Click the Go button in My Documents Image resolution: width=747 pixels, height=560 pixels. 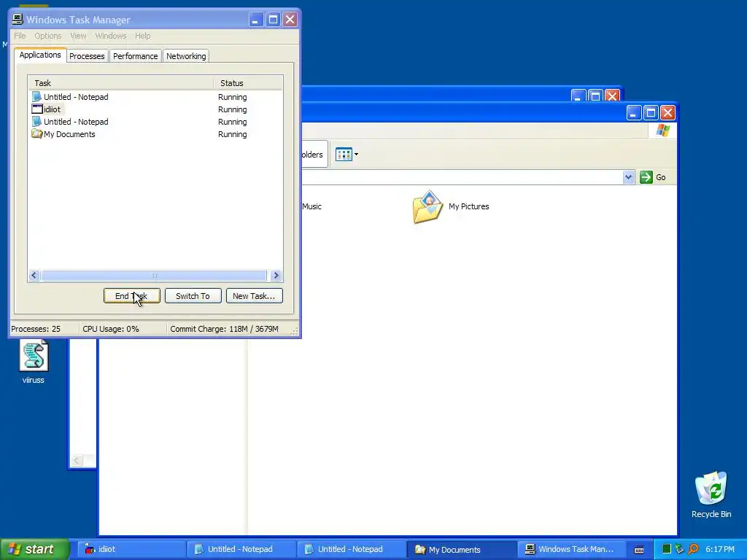(x=653, y=177)
